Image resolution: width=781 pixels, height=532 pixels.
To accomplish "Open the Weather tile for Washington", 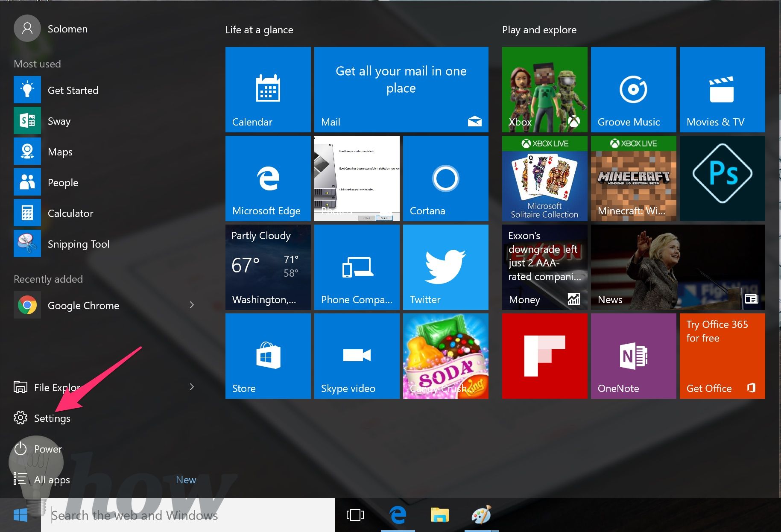I will click(268, 267).
